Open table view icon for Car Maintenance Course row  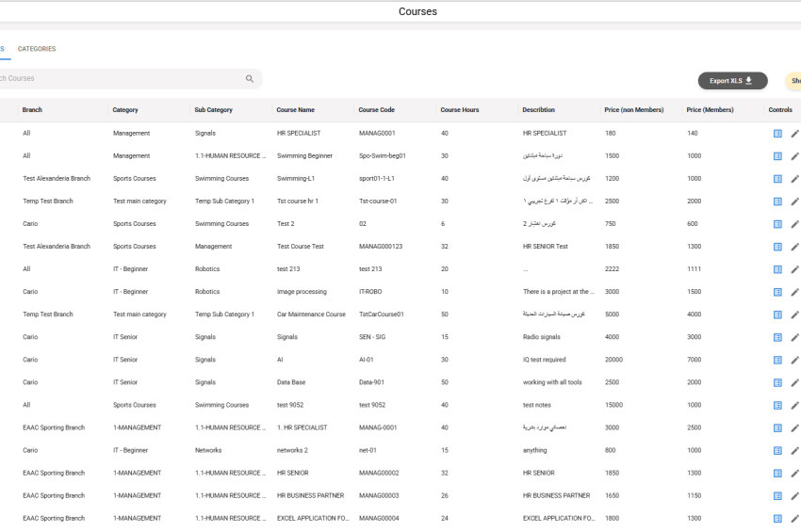[x=777, y=315]
